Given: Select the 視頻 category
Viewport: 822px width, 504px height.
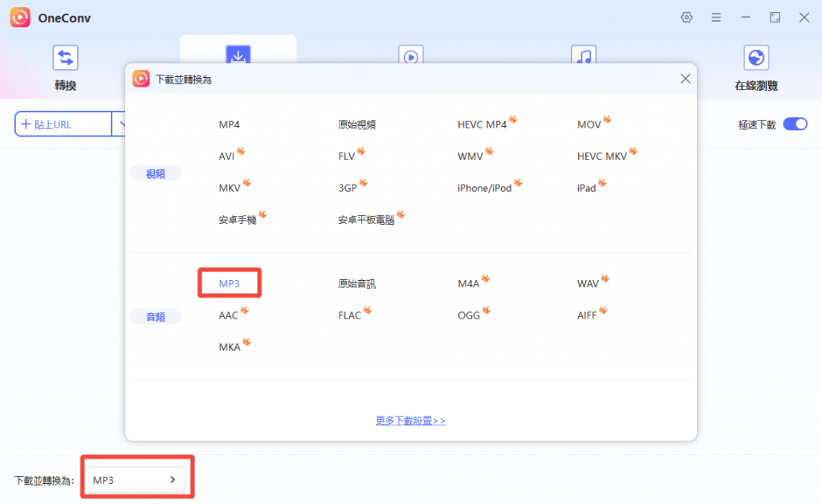Looking at the screenshot, I should coord(155,173).
